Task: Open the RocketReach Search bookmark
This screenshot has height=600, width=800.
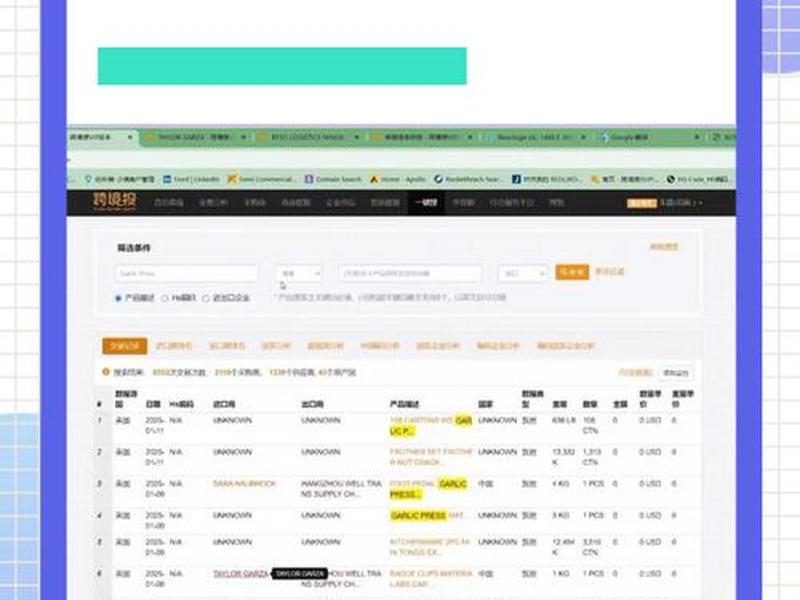Action: click(468, 179)
